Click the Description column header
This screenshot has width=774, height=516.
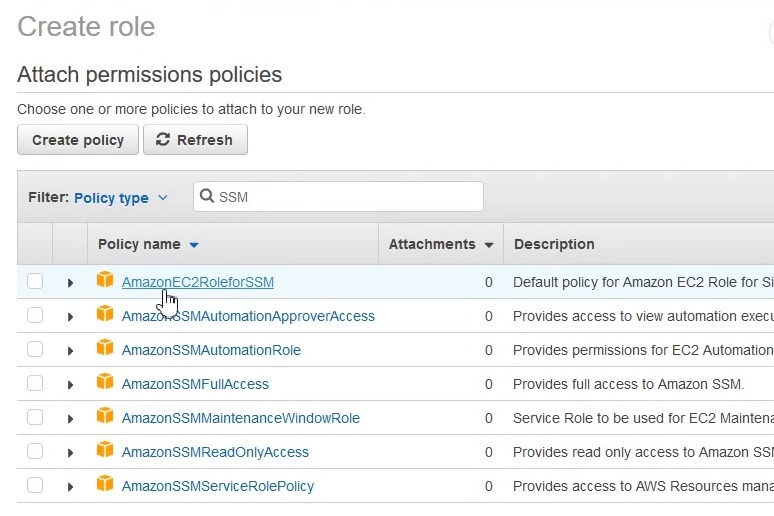[x=554, y=244]
